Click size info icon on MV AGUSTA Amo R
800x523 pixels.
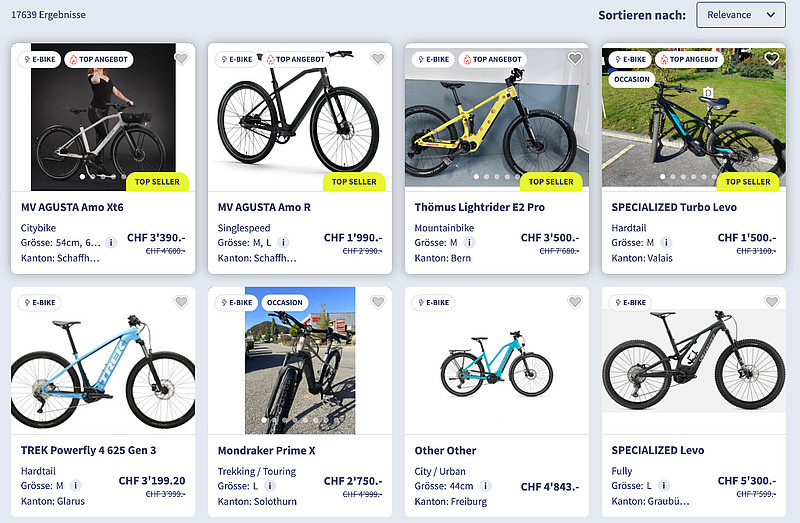click(x=283, y=242)
